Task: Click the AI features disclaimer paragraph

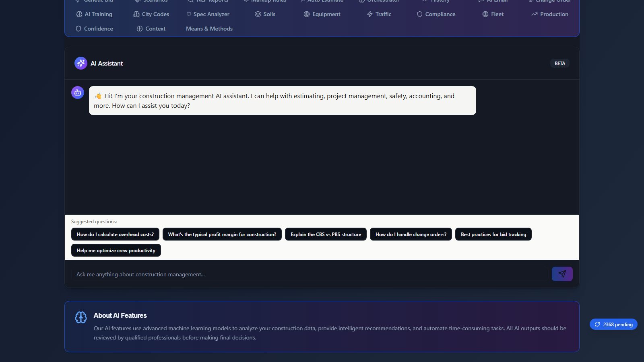Action: click(x=330, y=333)
